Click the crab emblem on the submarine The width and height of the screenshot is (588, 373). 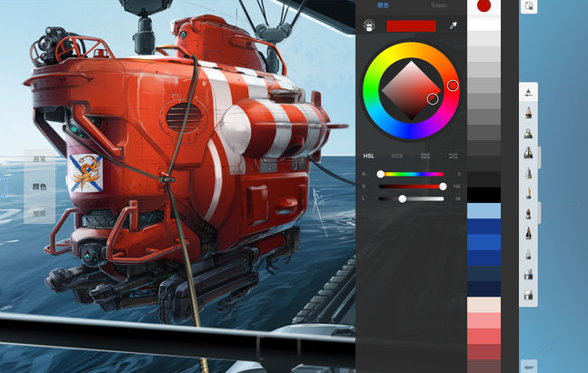pyautogui.click(x=85, y=174)
